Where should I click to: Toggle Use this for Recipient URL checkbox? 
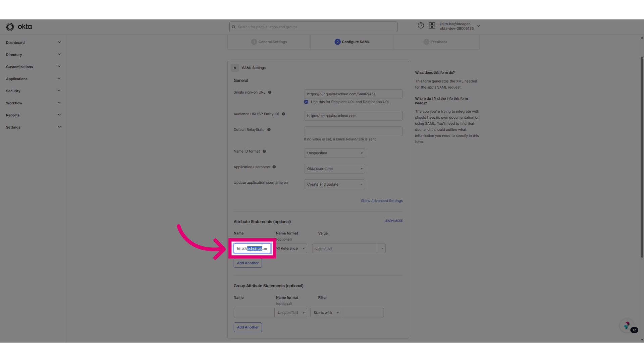306,102
